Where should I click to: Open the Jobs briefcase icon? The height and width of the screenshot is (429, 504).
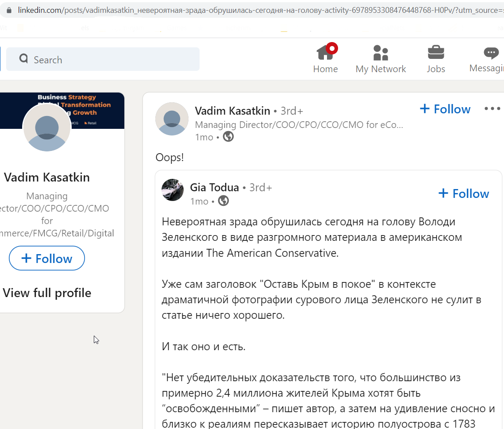coord(436,52)
